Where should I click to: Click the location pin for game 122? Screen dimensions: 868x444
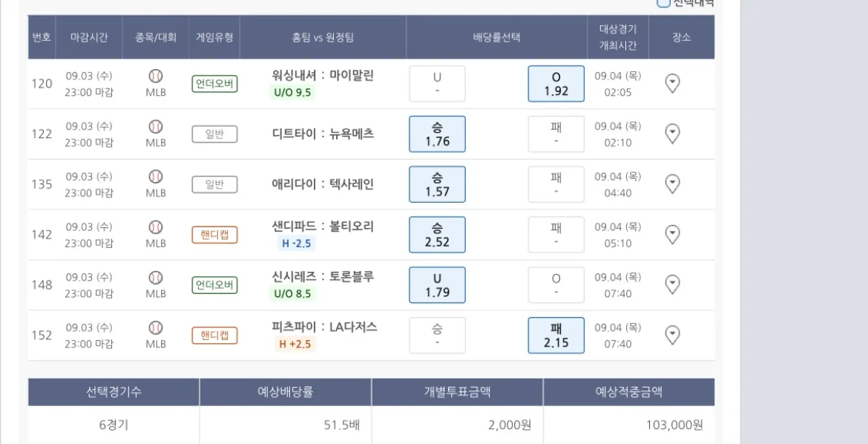[672, 134]
